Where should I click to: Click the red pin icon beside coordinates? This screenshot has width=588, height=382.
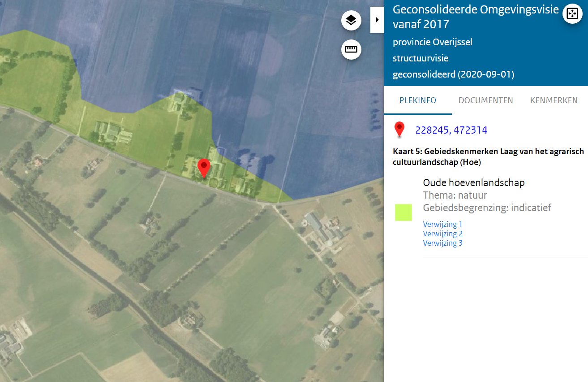(399, 130)
